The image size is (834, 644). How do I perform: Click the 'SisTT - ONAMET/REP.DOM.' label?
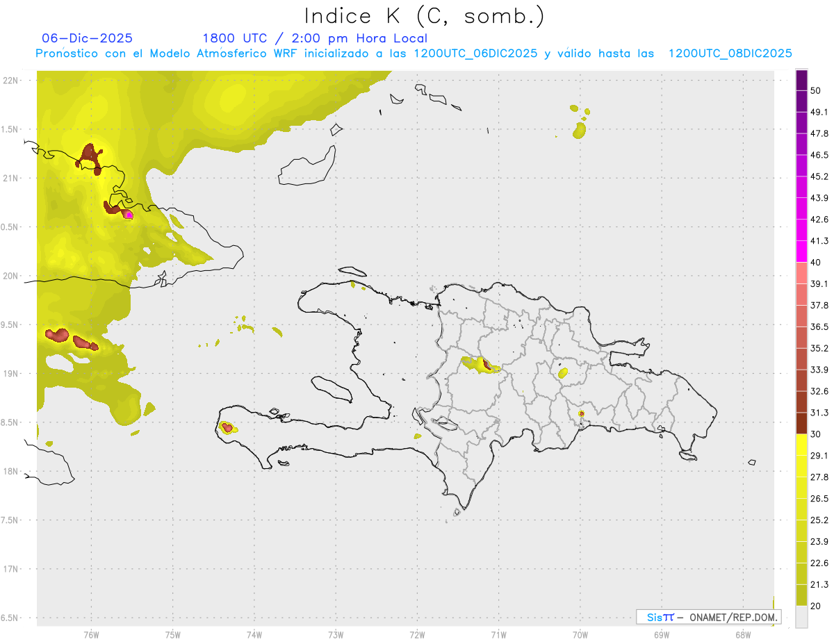tap(710, 617)
